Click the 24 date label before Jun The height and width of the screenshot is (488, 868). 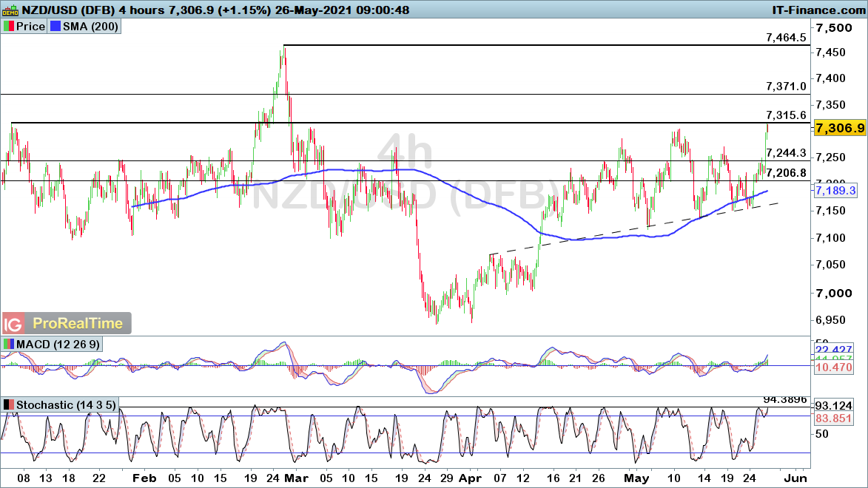[x=749, y=478]
